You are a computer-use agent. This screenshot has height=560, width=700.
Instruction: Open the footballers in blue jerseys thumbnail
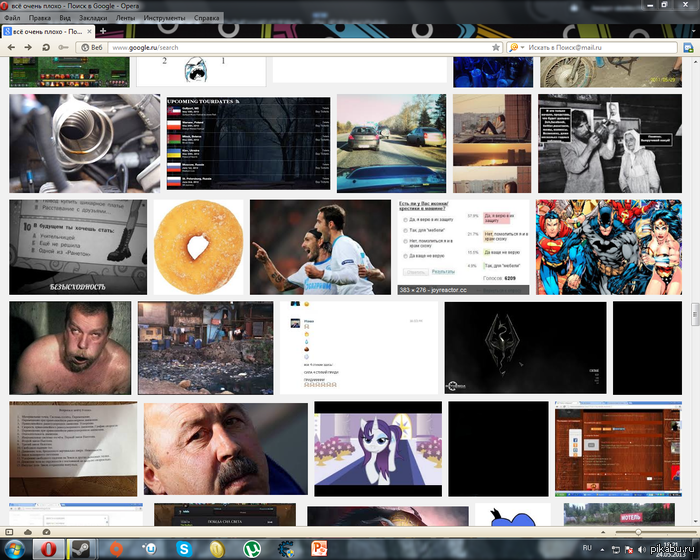(x=320, y=247)
